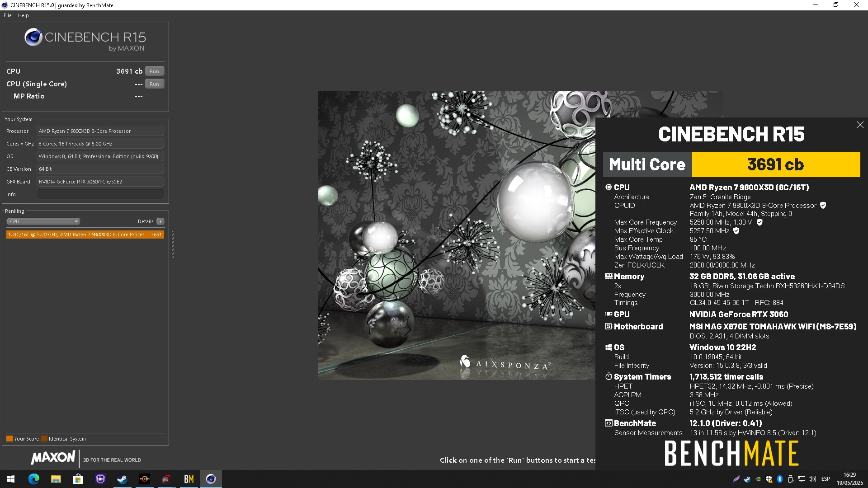Image resolution: width=868 pixels, height=488 pixels.
Task: Open the volume speaker tray icon
Action: (812, 479)
